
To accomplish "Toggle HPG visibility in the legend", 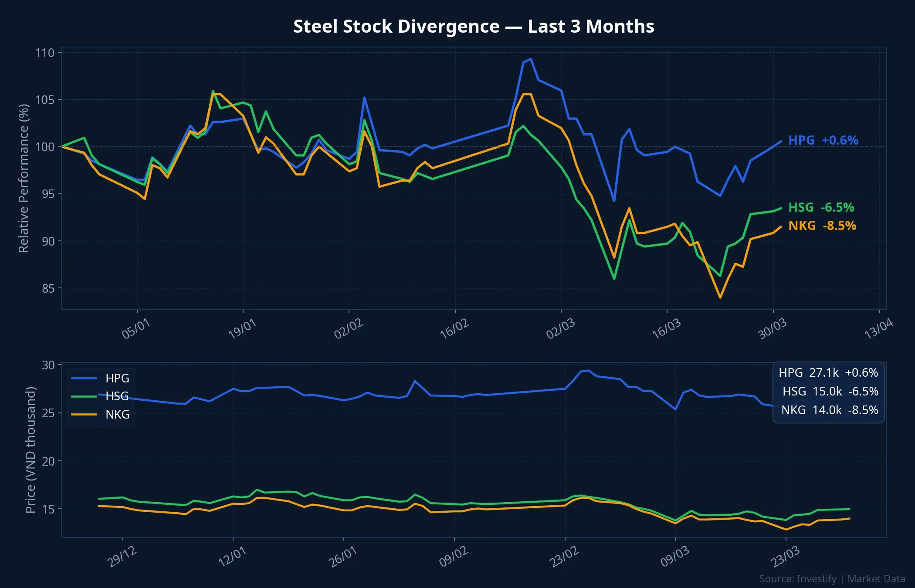I will pos(117,378).
